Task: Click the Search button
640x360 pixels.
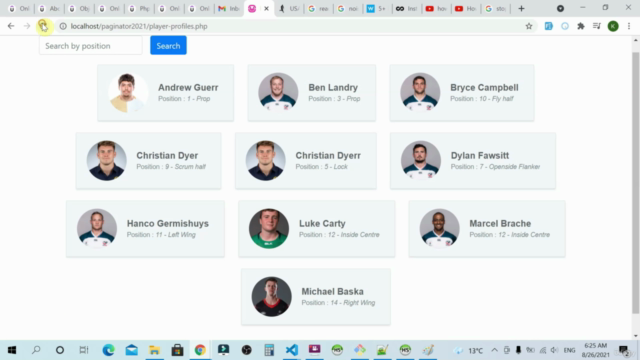Action: tap(168, 46)
